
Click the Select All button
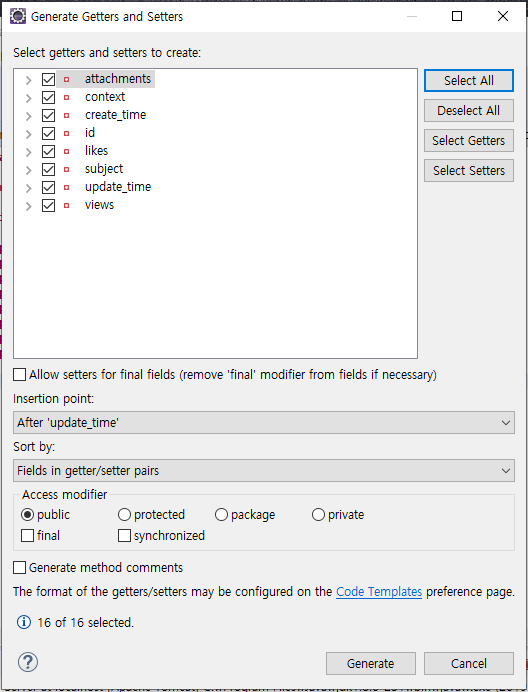pyautogui.click(x=469, y=80)
